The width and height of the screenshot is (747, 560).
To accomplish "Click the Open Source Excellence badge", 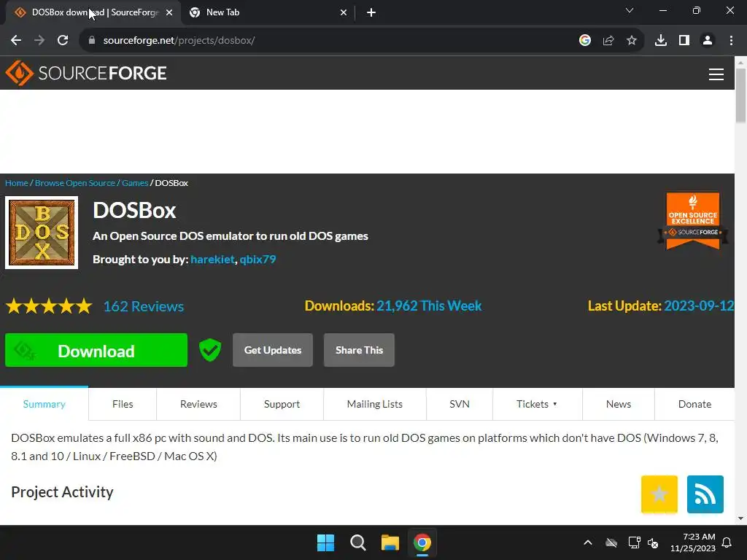I will (693, 220).
